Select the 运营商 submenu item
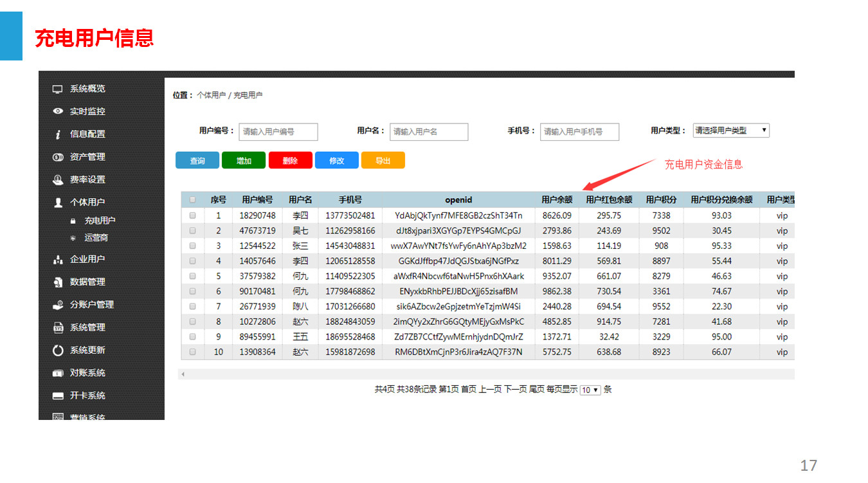This screenshot has height=483, width=868. 96,237
